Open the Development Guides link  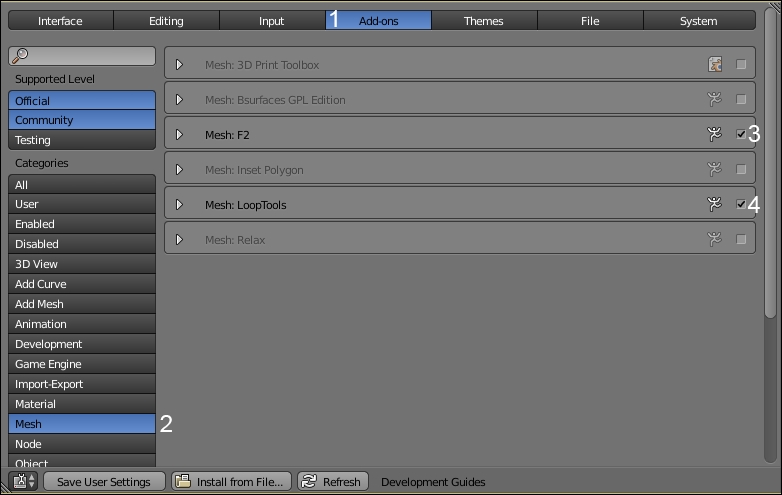pyautogui.click(x=433, y=482)
